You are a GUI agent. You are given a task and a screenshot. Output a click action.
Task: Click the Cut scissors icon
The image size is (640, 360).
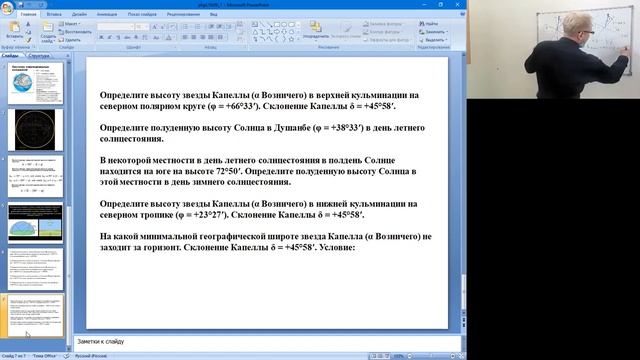28,24
